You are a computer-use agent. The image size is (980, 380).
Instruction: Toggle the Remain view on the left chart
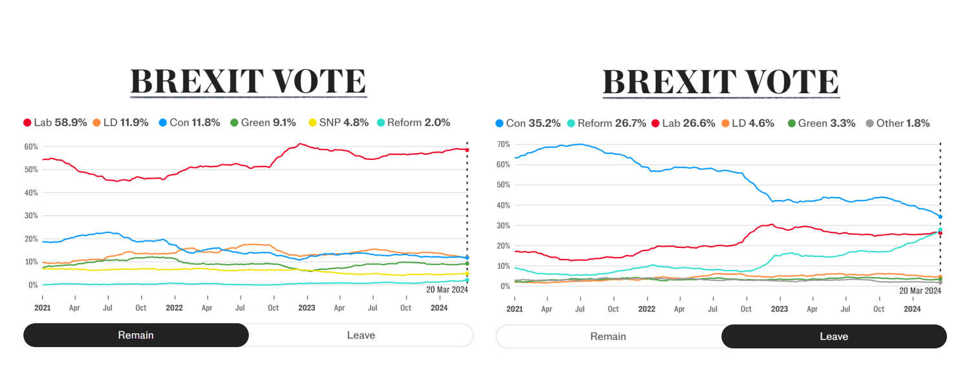tap(135, 335)
